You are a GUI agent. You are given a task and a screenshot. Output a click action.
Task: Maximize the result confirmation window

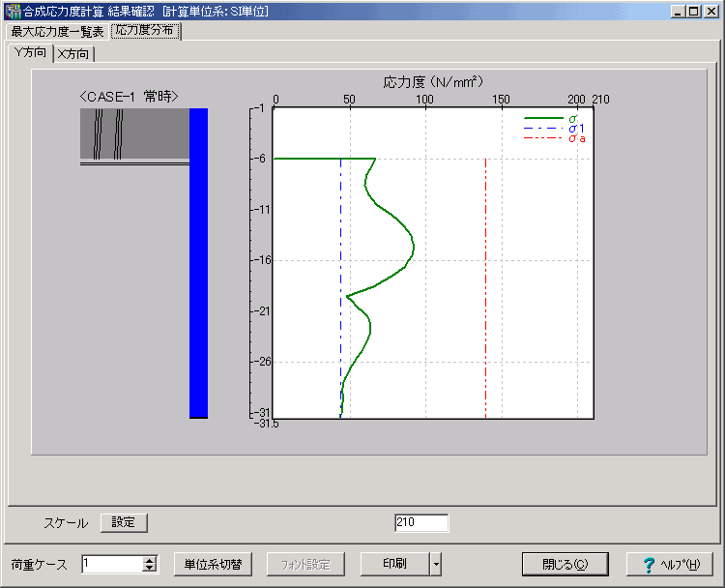pos(692,11)
